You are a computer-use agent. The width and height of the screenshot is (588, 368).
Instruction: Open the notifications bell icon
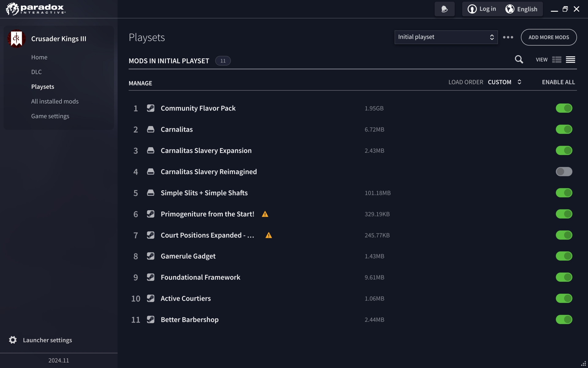444,9
